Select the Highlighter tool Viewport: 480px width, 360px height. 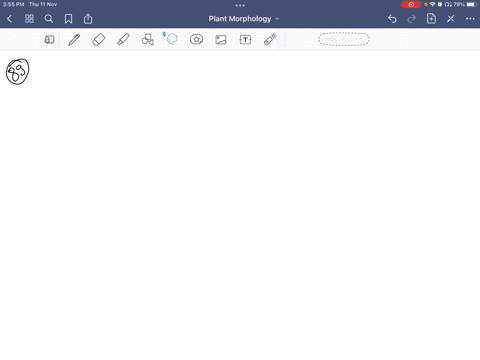(x=123, y=40)
